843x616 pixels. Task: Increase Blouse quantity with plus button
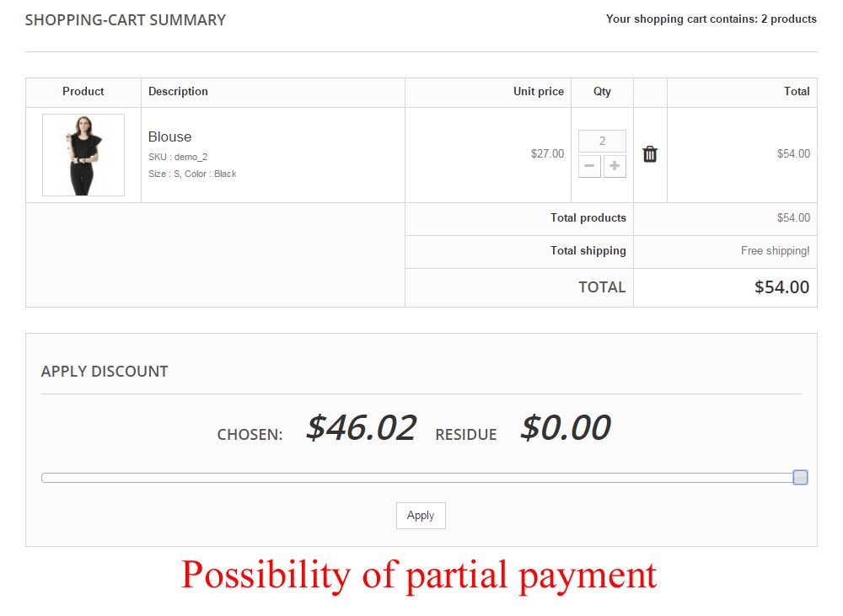(615, 166)
